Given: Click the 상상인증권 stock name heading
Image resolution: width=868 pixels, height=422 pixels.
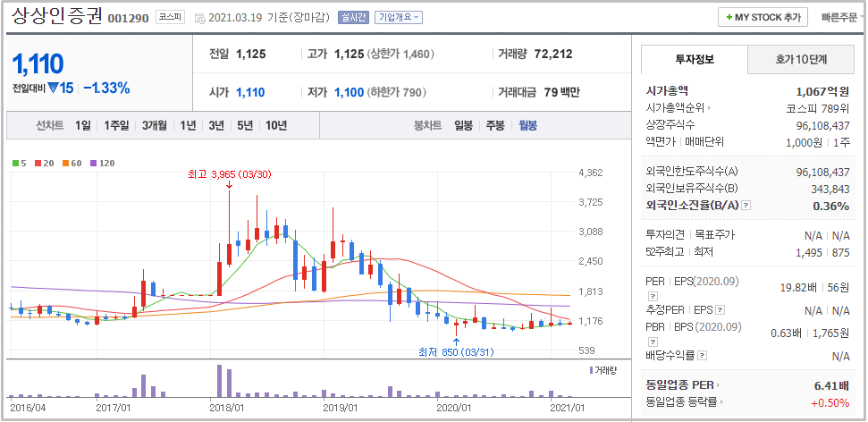Looking at the screenshot, I should coord(56,16).
